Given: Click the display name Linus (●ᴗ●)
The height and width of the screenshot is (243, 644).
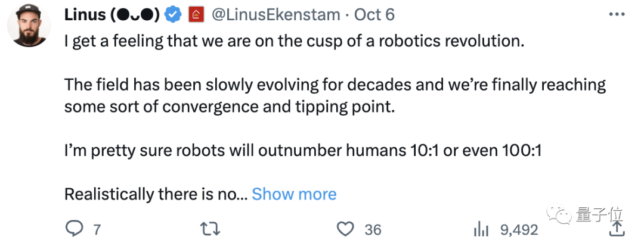Looking at the screenshot, I should pos(112,15).
